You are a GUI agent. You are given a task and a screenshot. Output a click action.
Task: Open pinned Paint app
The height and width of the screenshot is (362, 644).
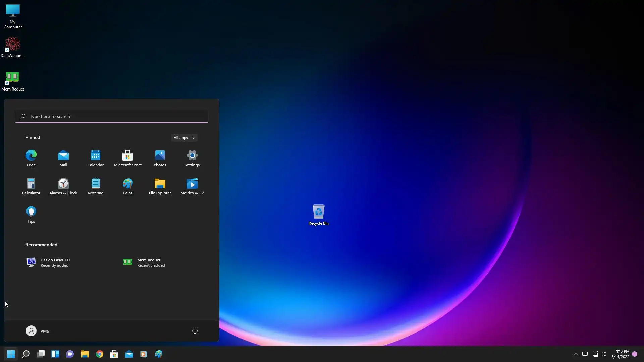[128, 186]
